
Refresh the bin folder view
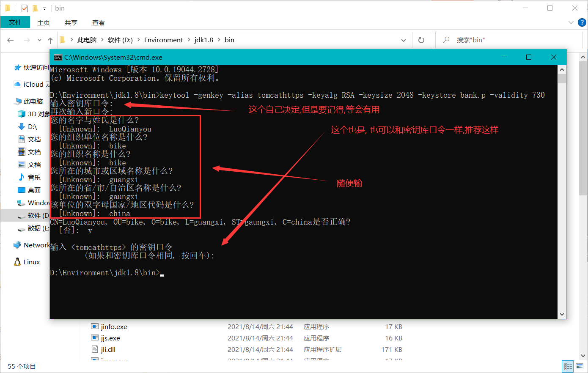(421, 40)
